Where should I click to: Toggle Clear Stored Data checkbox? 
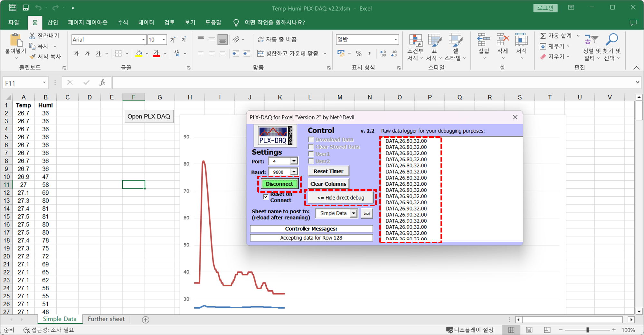tap(311, 147)
